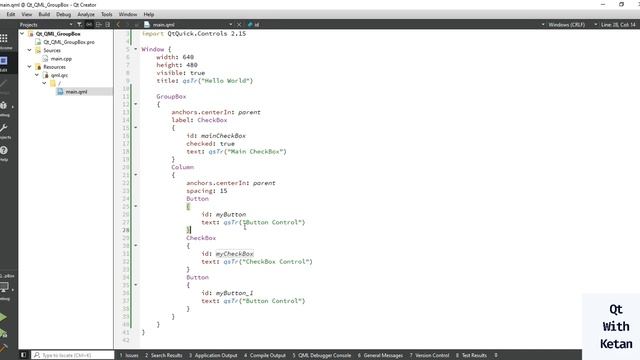The image size is (640, 360).
Task: Open the Debug menu
Action: click(63, 14)
